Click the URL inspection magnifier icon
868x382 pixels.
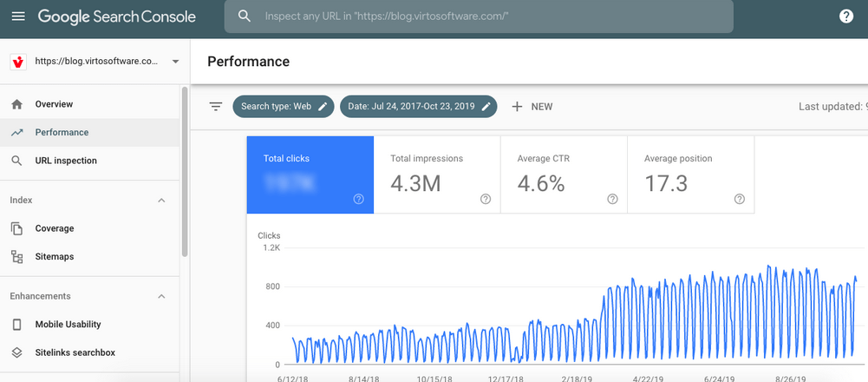click(x=16, y=161)
